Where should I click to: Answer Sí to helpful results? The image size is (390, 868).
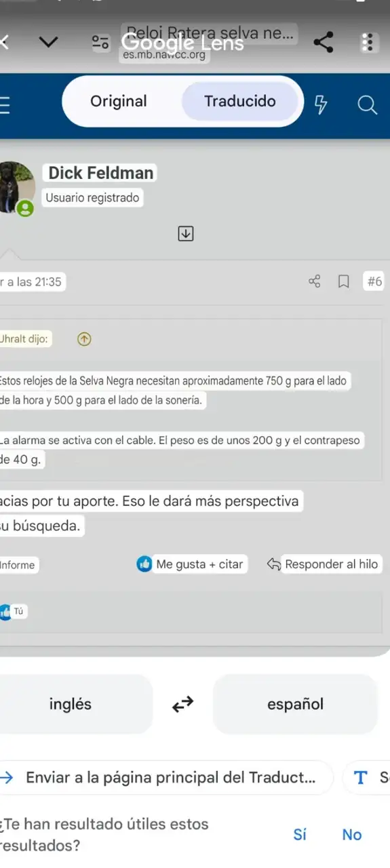[300, 835]
